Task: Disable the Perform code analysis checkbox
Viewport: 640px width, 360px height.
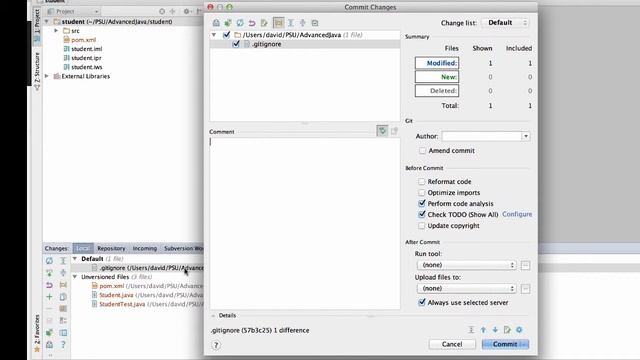Action: [422, 203]
